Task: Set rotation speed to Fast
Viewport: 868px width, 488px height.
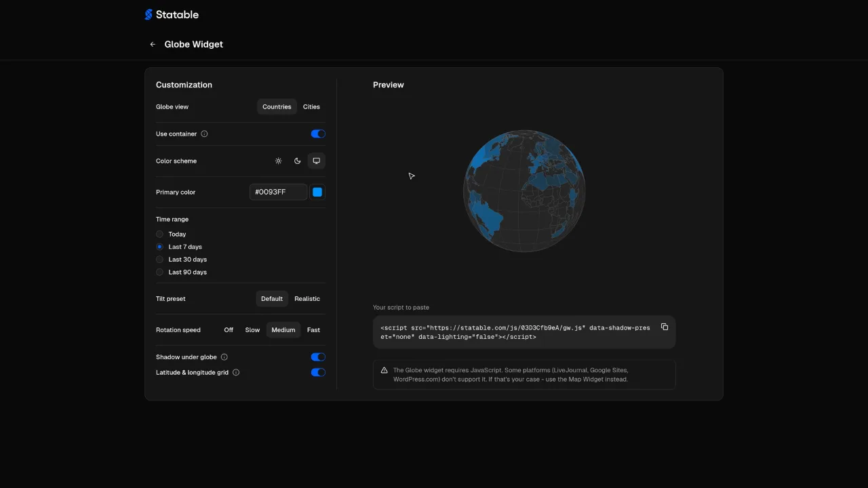Action: tap(313, 330)
